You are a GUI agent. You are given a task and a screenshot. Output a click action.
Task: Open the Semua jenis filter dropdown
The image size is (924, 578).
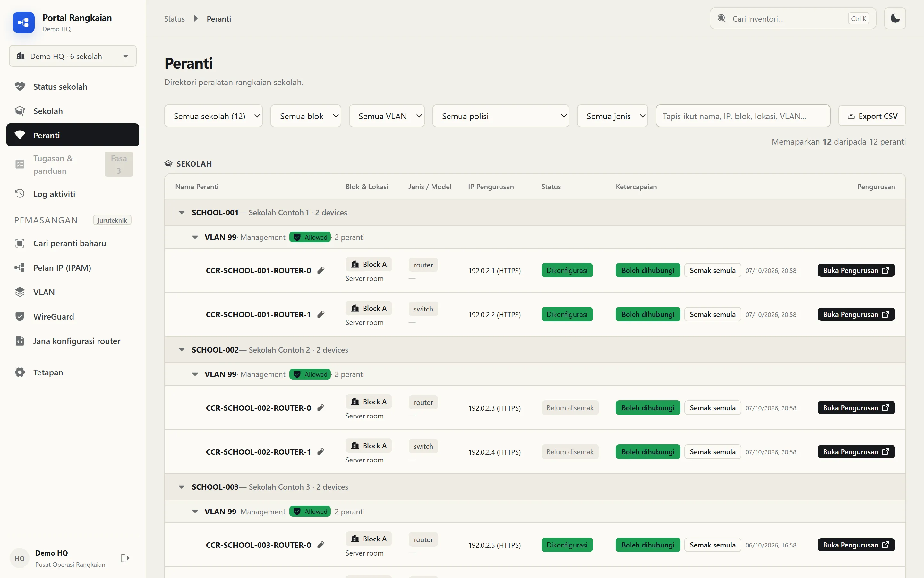612,116
